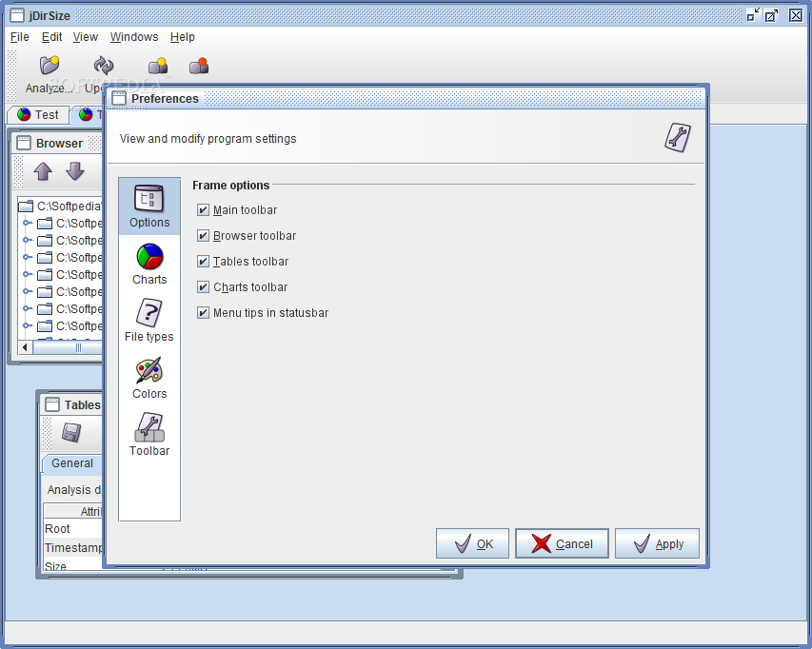
Task: Maximize the jDirSize main window
Action: tap(771, 15)
